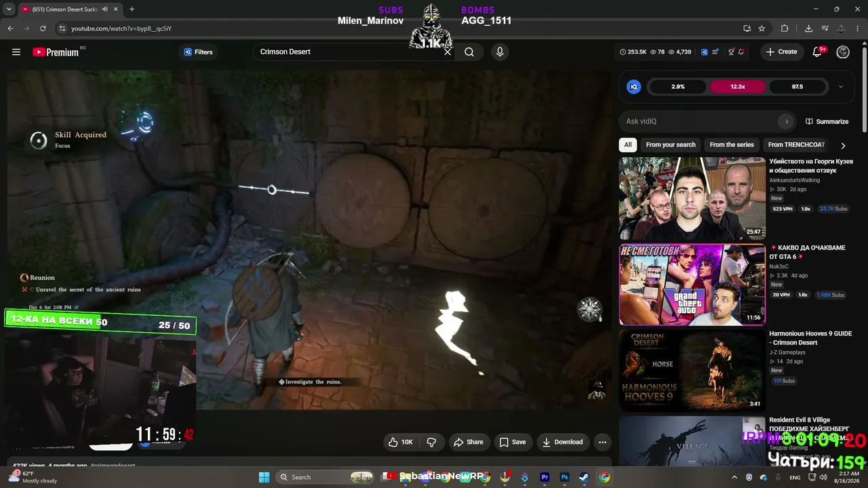Image resolution: width=868 pixels, height=488 pixels.
Task: Open media controls in Chrome toolbar
Action: tap(825, 28)
